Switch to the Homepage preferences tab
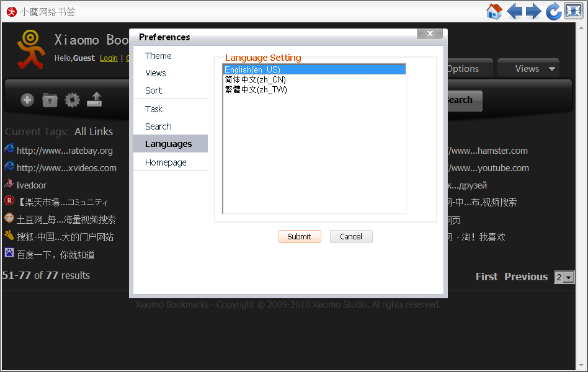Image resolution: width=588 pixels, height=372 pixels. [166, 162]
